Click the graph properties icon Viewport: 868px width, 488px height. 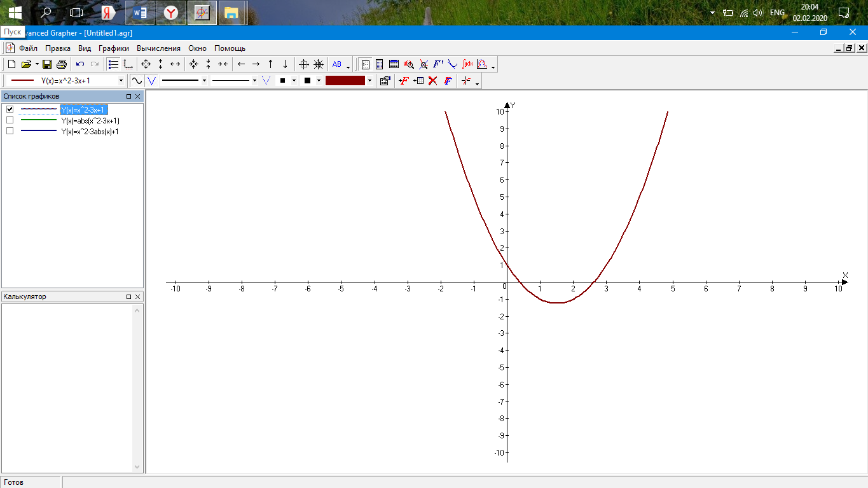point(385,81)
